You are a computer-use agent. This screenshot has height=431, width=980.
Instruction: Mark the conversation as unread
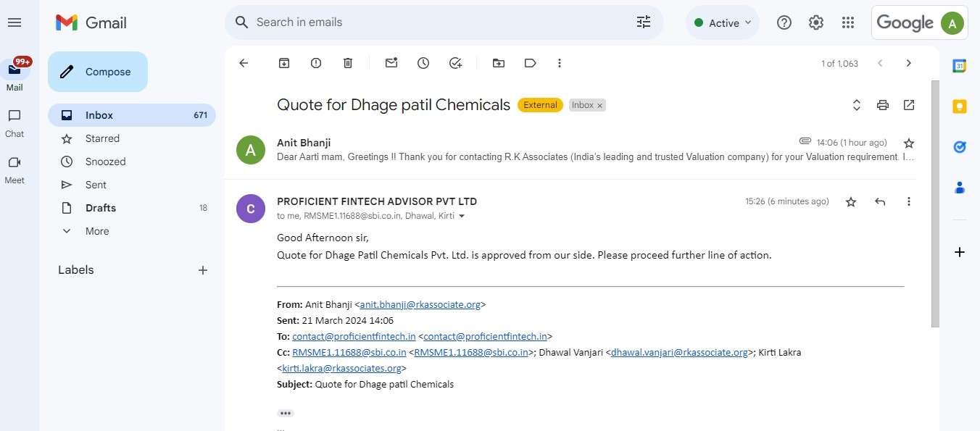(x=391, y=63)
